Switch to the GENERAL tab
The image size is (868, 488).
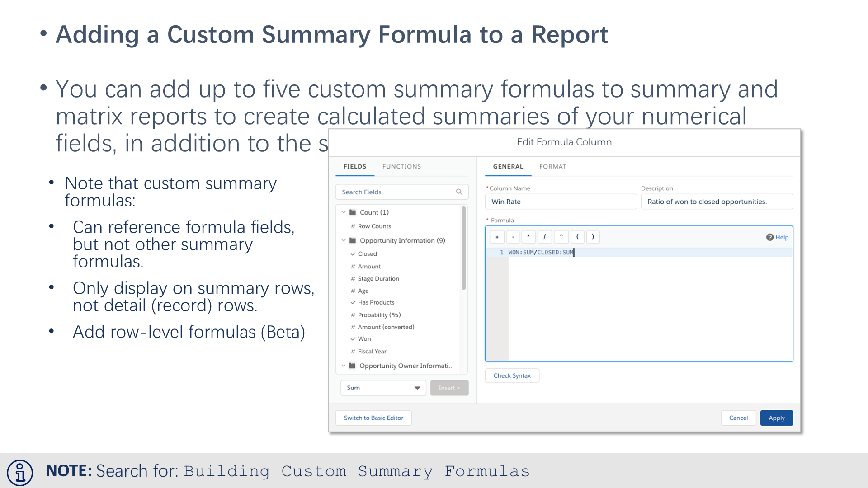[x=508, y=166]
